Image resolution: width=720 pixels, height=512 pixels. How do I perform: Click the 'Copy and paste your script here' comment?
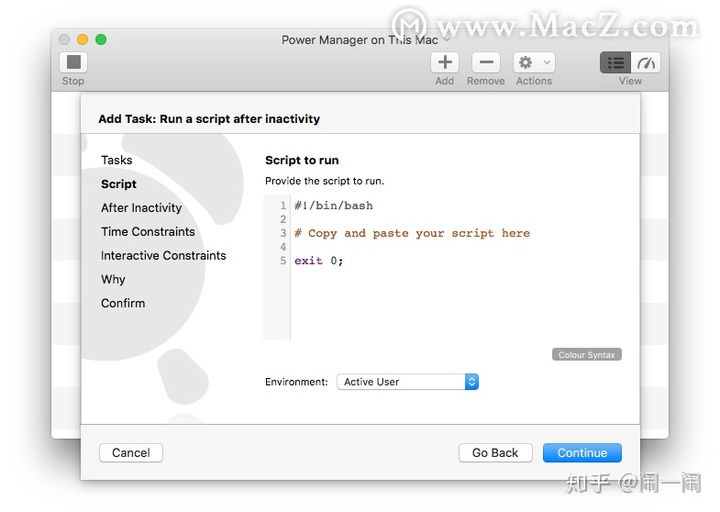point(412,233)
